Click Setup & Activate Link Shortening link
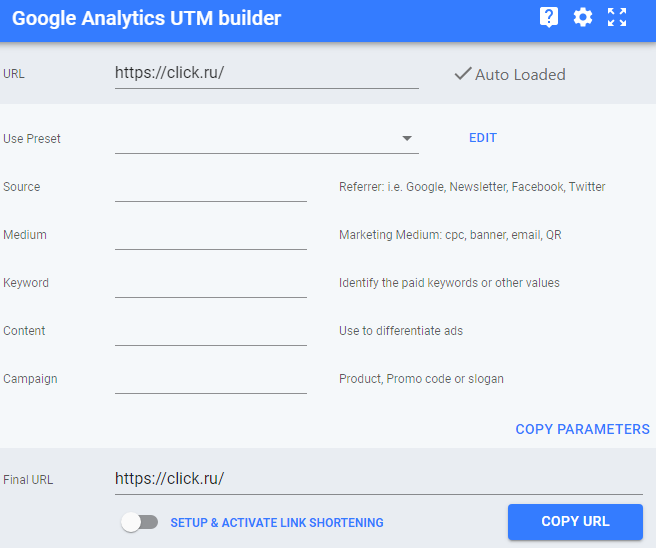The width and height of the screenshot is (656, 548). coord(277,523)
